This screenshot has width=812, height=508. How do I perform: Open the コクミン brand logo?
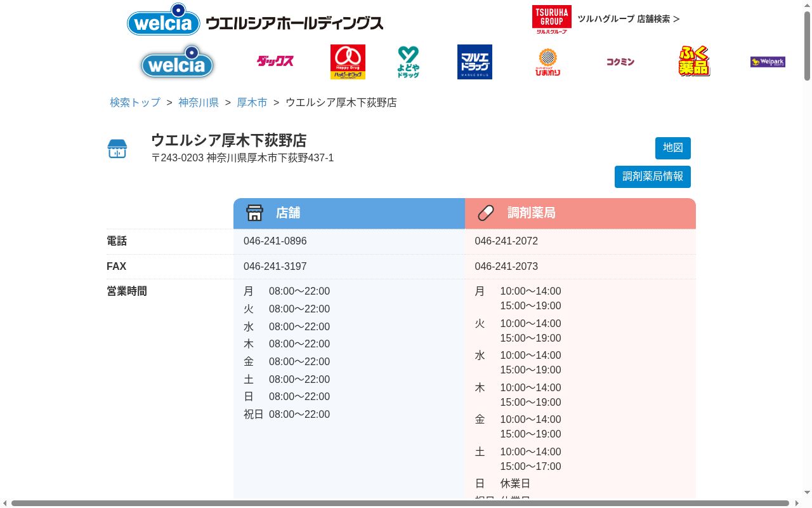[x=620, y=62]
